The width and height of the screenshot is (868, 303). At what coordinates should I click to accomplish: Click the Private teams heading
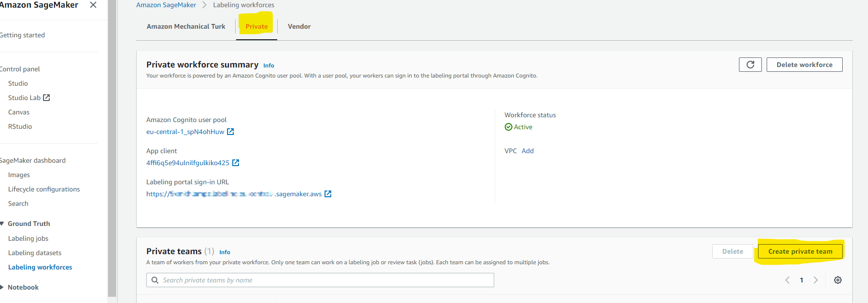[x=174, y=251]
